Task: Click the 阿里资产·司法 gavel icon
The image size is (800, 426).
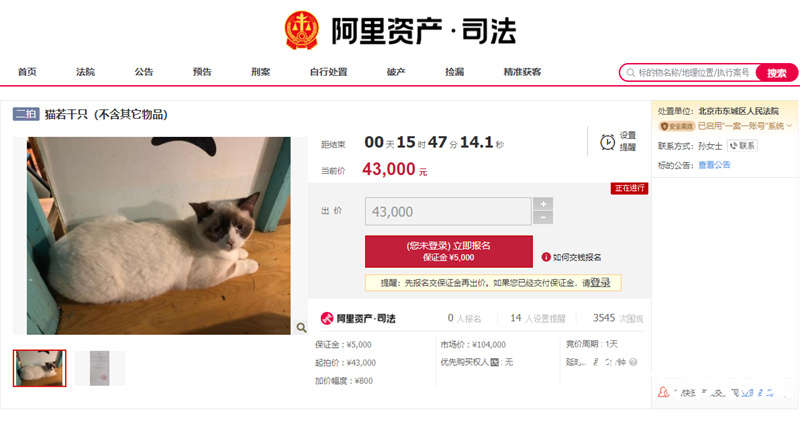Action: click(327, 318)
